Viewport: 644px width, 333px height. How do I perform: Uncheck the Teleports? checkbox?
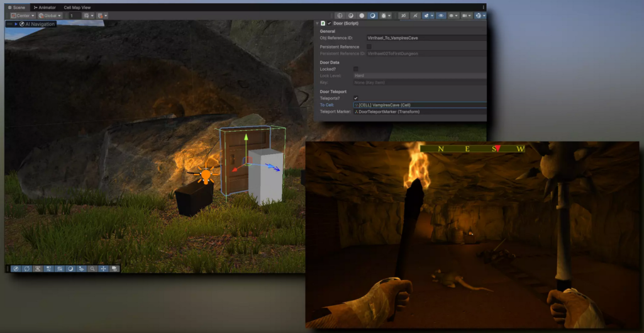coord(356,98)
